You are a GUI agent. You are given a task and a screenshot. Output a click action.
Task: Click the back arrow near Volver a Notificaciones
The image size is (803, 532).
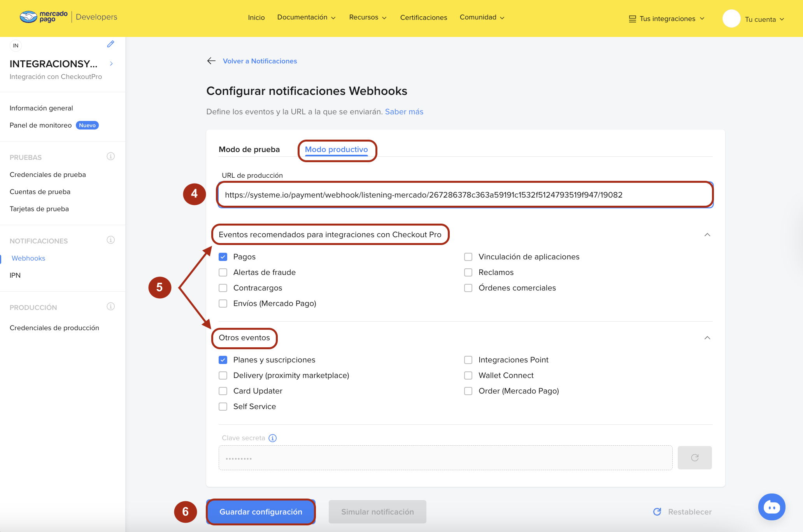pos(211,61)
